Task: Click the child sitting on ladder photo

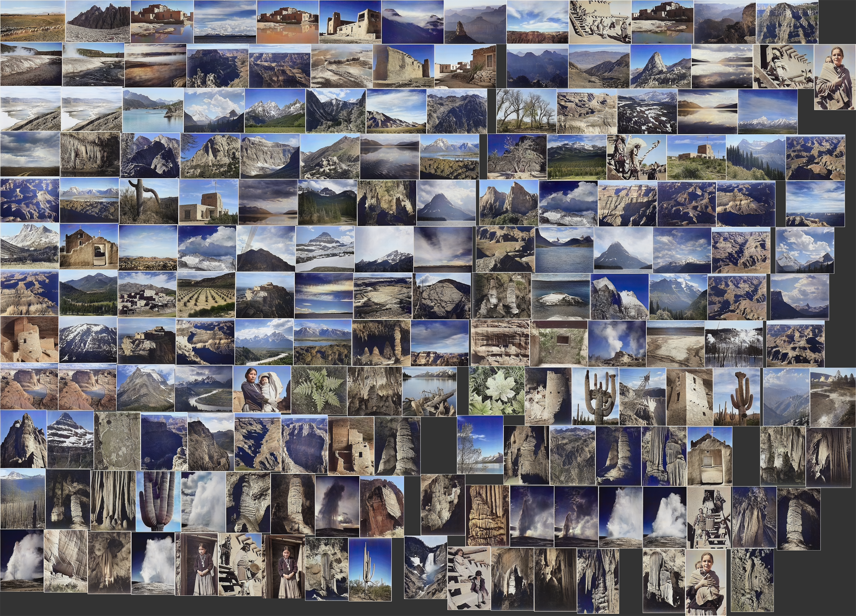Action: [x=469, y=577]
